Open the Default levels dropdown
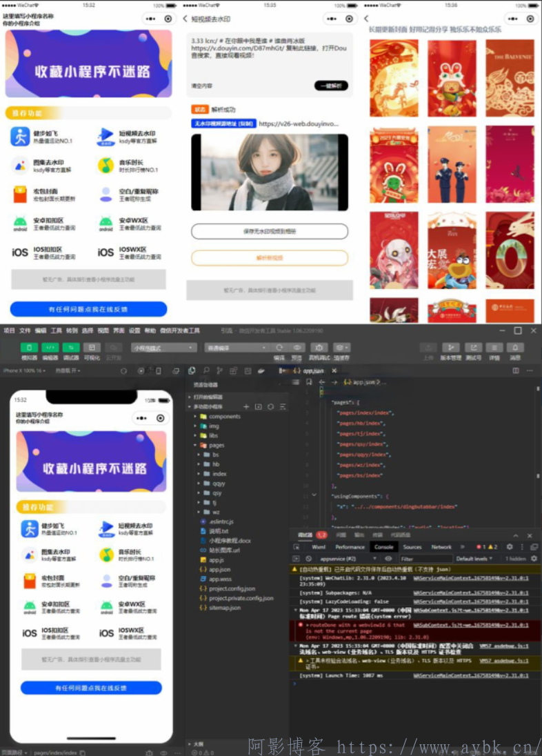The height and width of the screenshot is (756, 542). click(x=474, y=559)
